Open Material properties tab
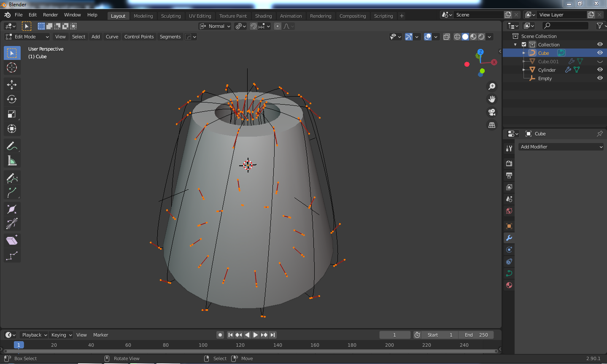This screenshot has height=364, width=607. click(x=509, y=285)
